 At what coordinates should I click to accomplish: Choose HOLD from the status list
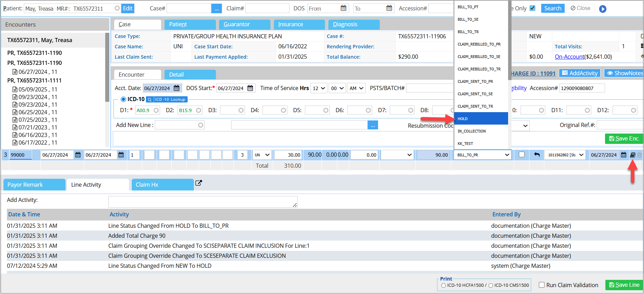click(481, 119)
